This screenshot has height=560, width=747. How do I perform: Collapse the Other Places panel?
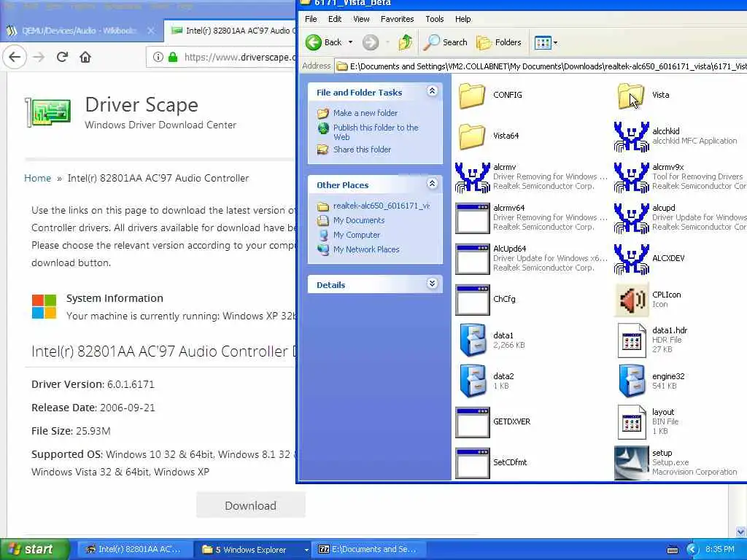(x=432, y=183)
